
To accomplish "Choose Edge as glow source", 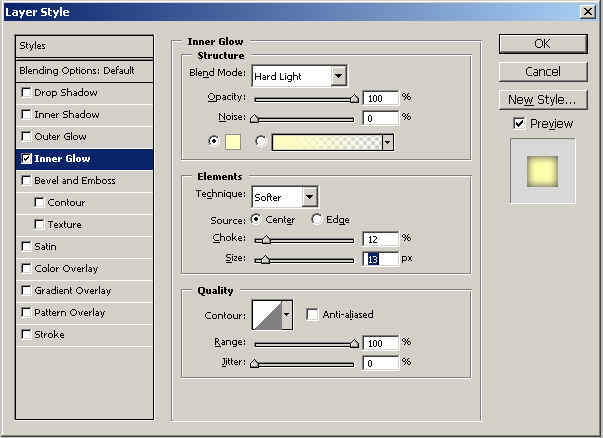I will click(x=316, y=219).
